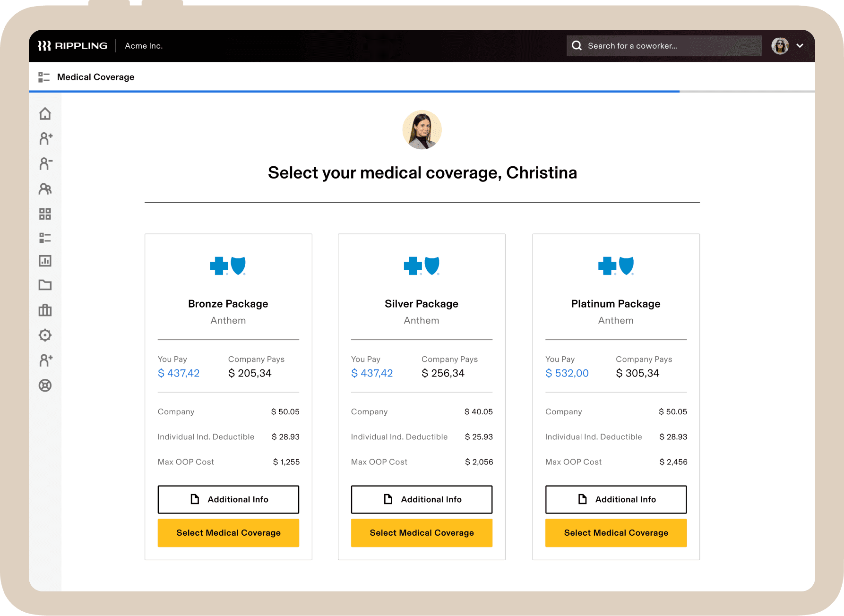The width and height of the screenshot is (844, 616).
Task: Click the Rippling logo in header
Action: click(x=72, y=46)
